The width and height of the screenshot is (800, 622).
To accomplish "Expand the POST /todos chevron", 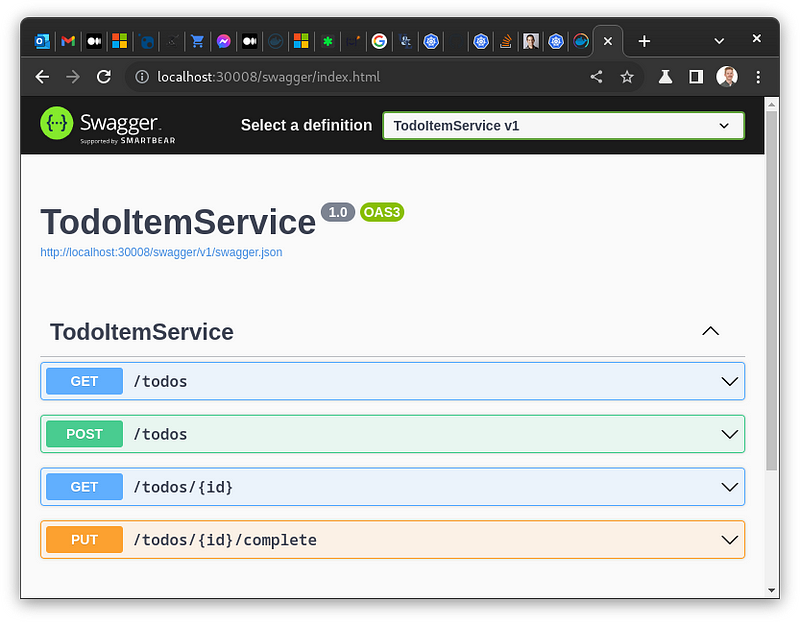I will (x=730, y=434).
